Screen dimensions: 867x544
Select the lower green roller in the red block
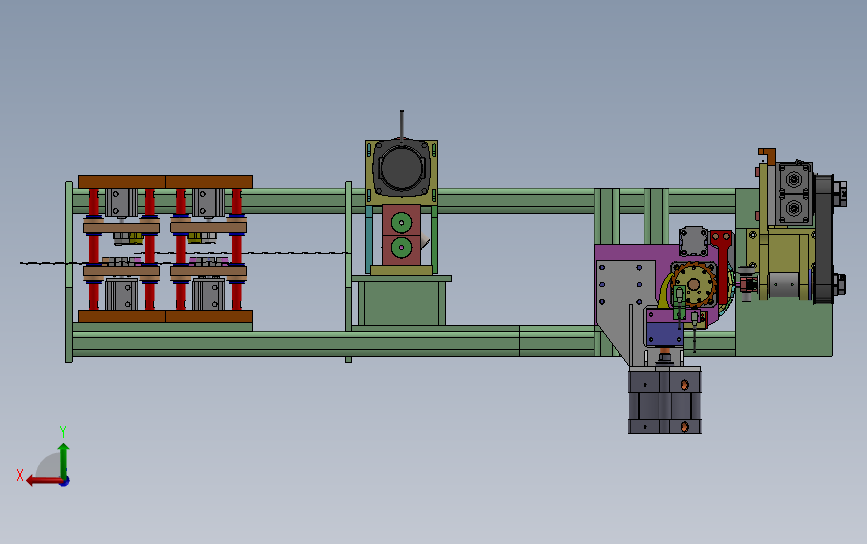click(x=401, y=248)
